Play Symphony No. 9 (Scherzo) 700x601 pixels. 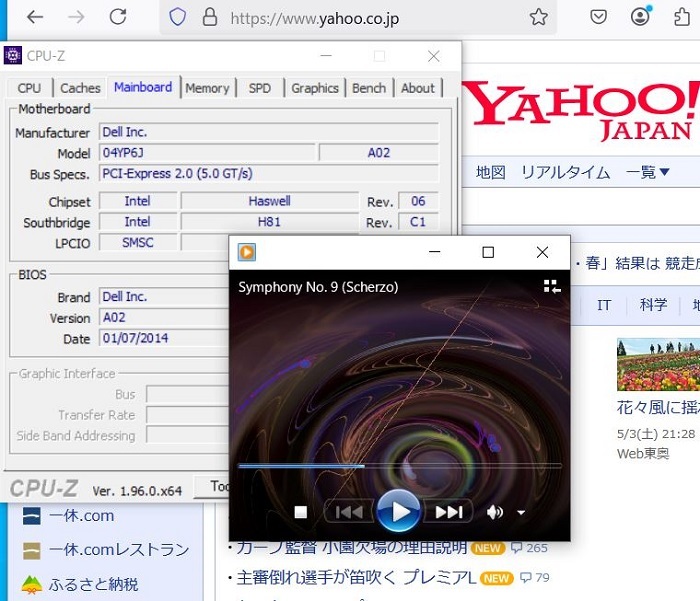(x=398, y=511)
